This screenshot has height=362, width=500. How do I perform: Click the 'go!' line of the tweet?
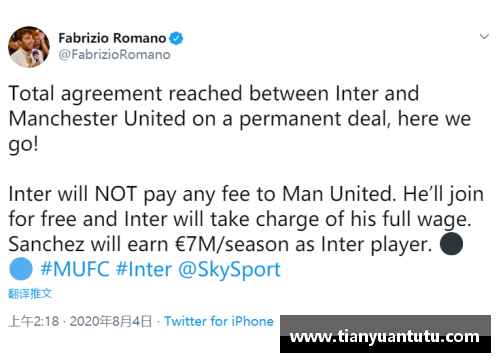pos(23,145)
